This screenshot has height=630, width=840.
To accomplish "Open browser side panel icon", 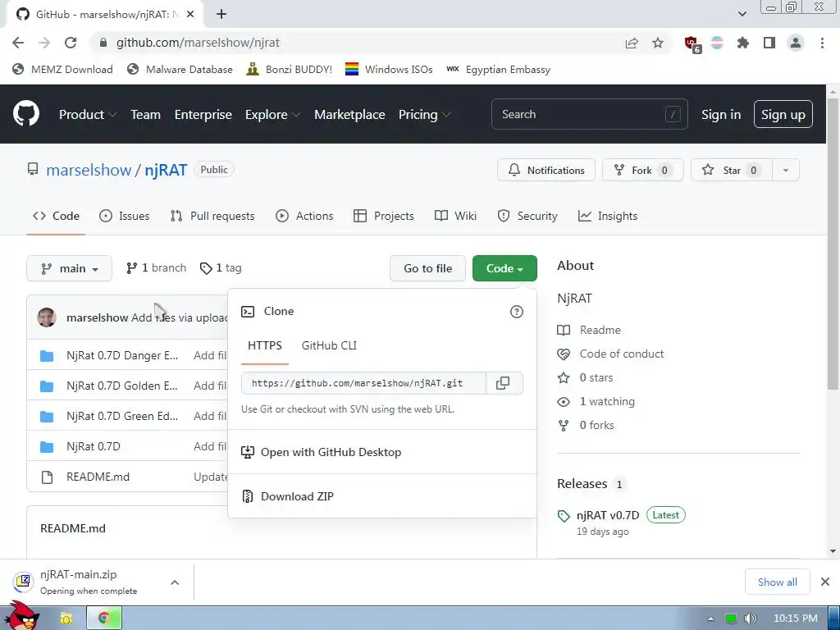I will 769,43.
